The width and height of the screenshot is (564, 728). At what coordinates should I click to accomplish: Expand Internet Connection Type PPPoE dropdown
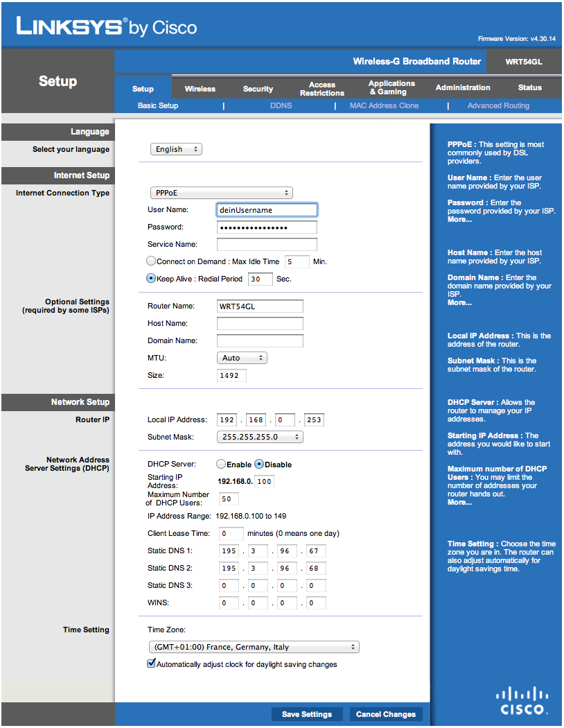click(x=221, y=193)
